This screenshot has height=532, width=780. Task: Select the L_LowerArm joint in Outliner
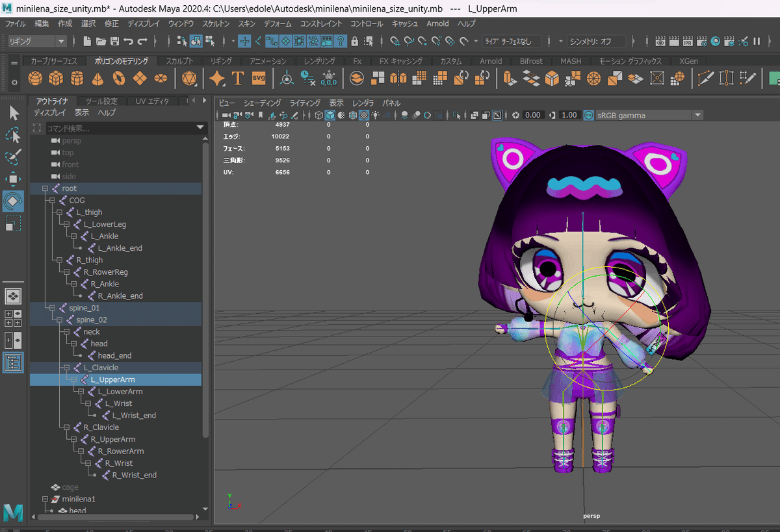[120, 392]
